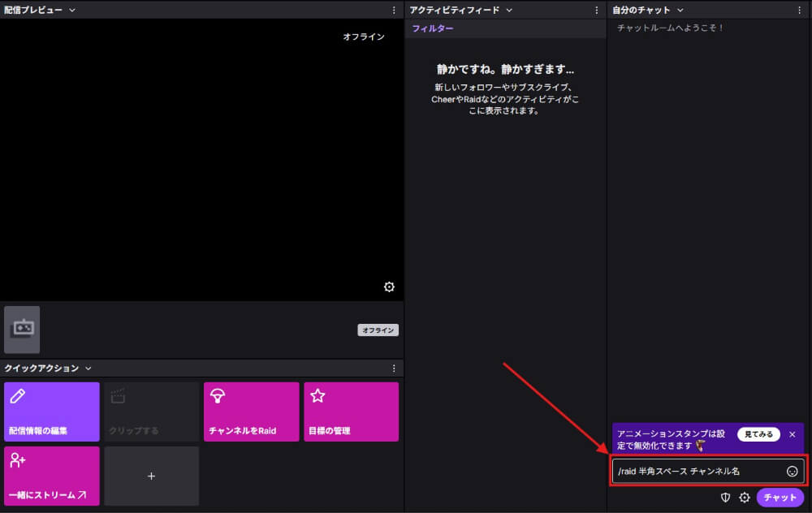This screenshot has height=513, width=812.
Task: Open the アクティビティフィード three-dot menu
Action: coord(598,9)
